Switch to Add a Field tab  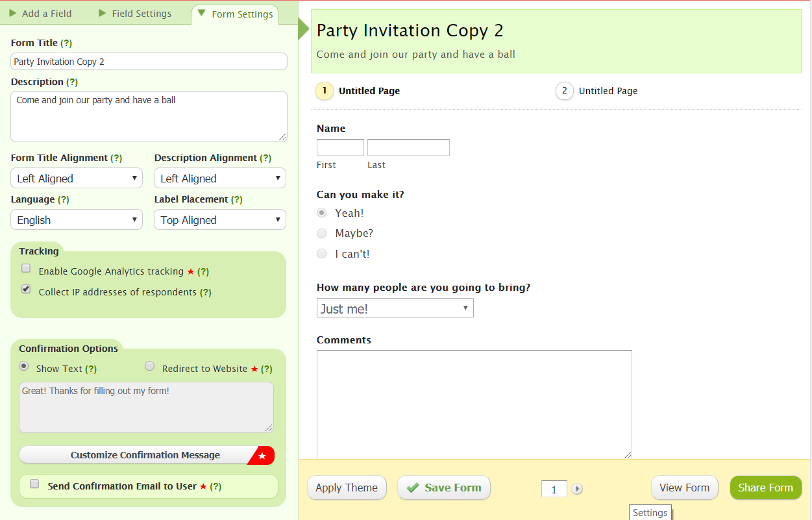click(41, 13)
